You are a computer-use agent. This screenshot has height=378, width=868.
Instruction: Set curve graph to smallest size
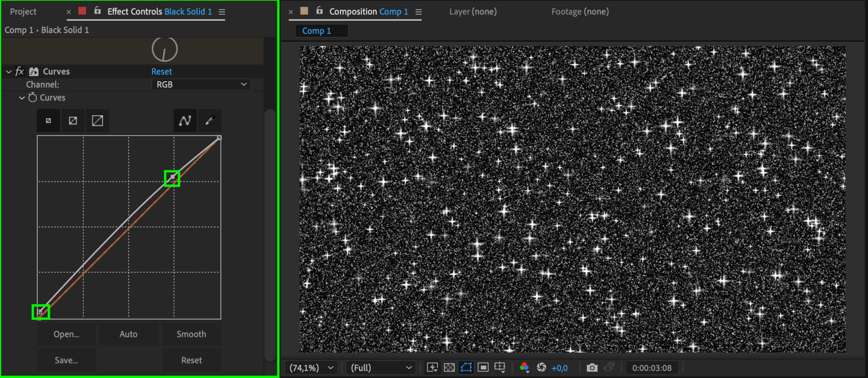[48, 121]
